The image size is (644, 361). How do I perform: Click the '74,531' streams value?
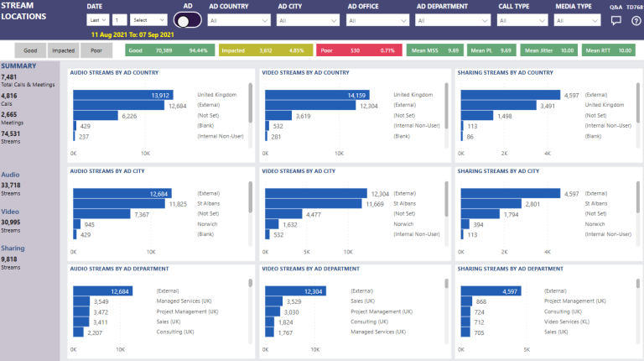[10, 133]
